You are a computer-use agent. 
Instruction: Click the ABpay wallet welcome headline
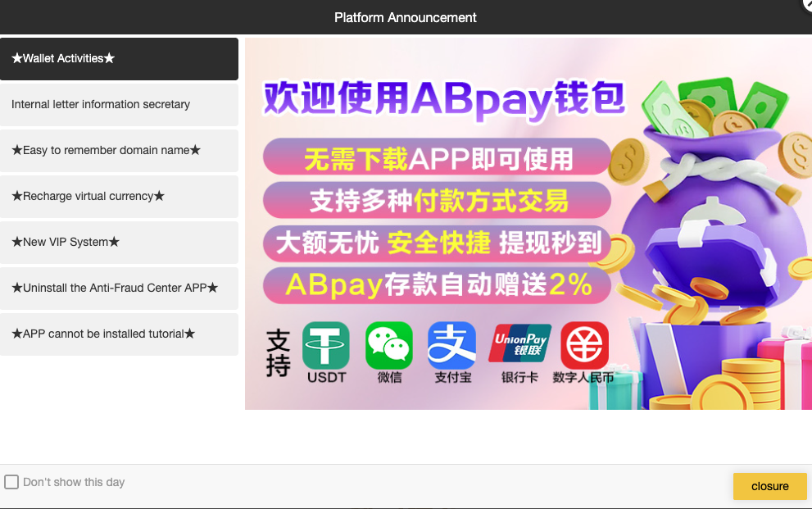(444, 98)
